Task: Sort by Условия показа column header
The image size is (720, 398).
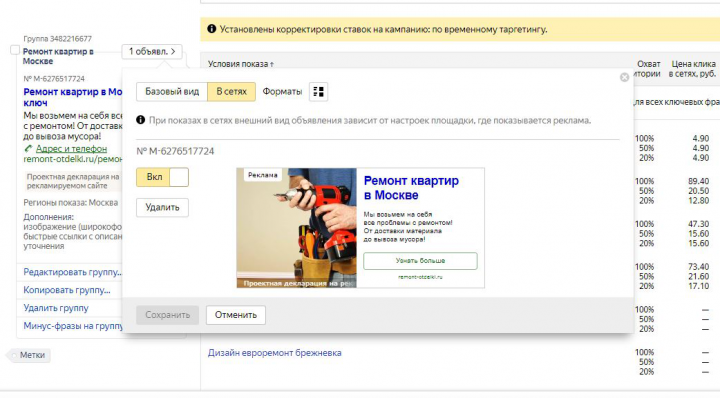Action: [241, 64]
